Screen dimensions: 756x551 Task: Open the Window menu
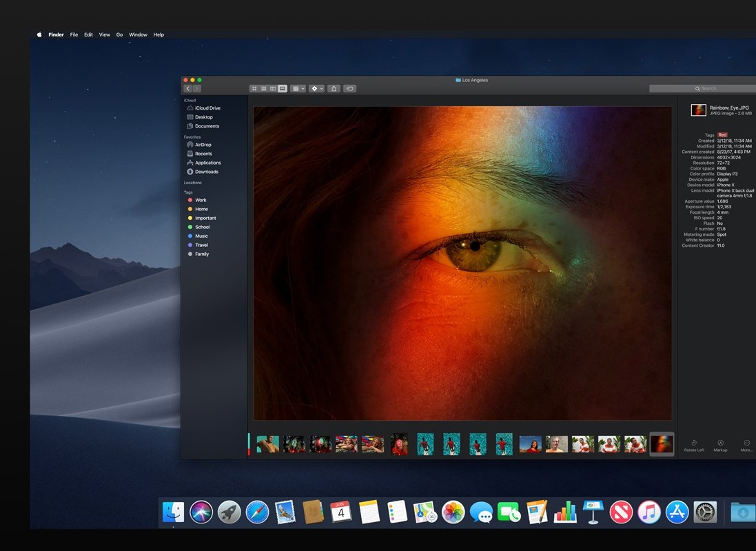(138, 34)
